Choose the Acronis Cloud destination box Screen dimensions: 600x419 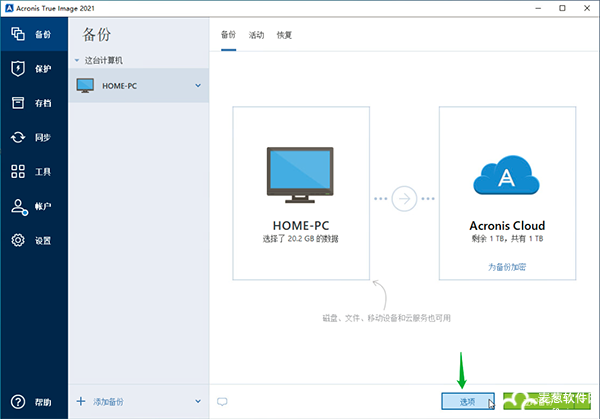point(506,190)
